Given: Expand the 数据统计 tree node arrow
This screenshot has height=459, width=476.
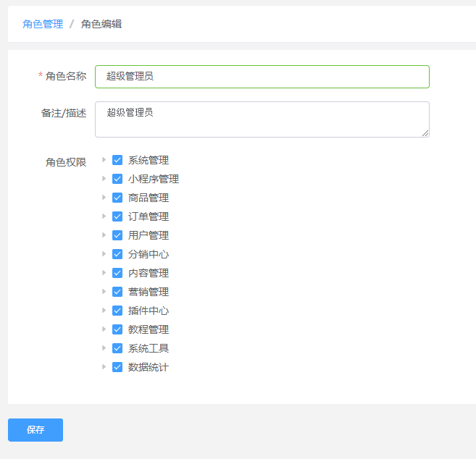Looking at the screenshot, I should point(104,366).
